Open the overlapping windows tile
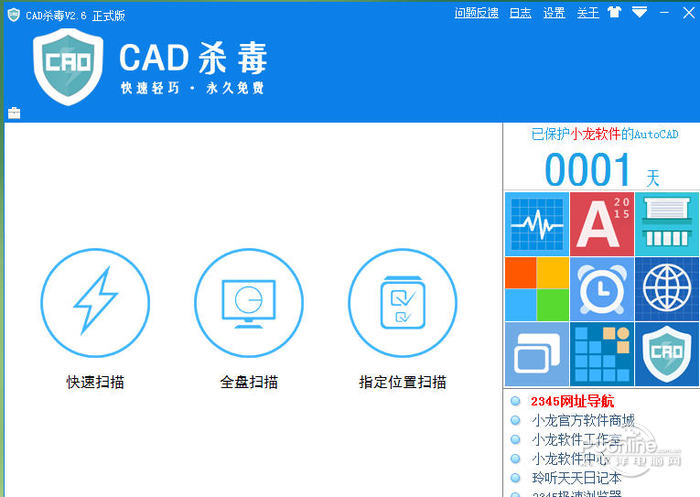Image resolution: width=700 pixels, height=497 pixels. (x=537, y=354)
